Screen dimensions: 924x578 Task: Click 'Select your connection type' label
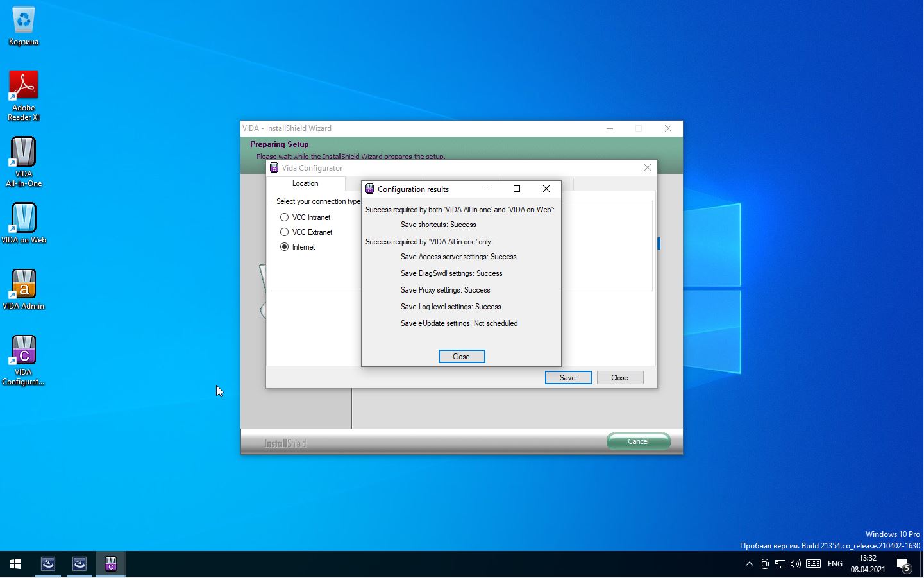point(319,201)
